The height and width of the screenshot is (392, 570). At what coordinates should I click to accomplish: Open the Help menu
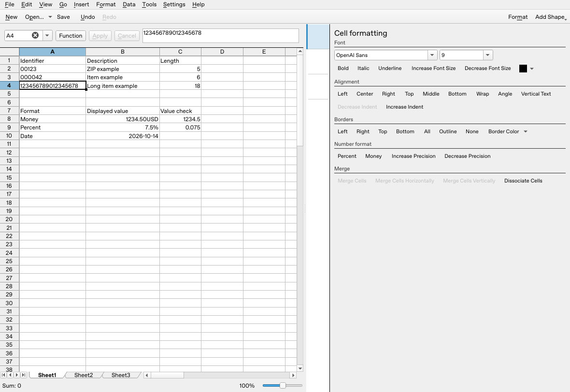coord(198,4)
